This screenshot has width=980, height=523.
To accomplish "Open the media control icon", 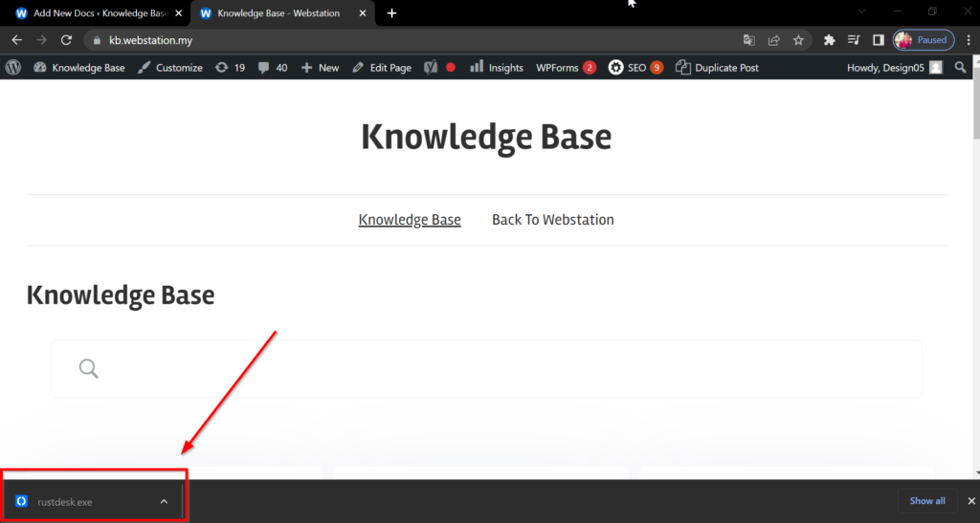I will (854, 40).
